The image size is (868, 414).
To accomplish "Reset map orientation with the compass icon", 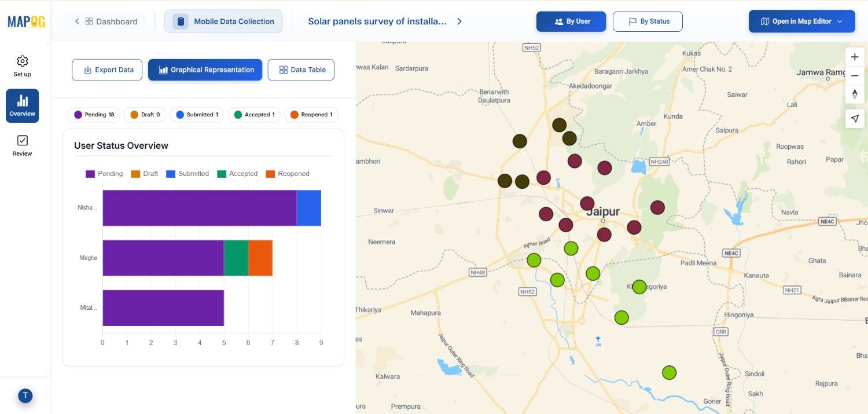I will tap(855, 94).
